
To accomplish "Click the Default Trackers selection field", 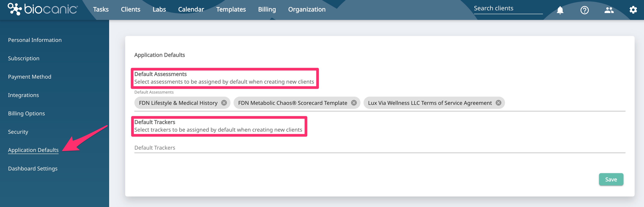I will pyautogui.click(x=300, y=148).
